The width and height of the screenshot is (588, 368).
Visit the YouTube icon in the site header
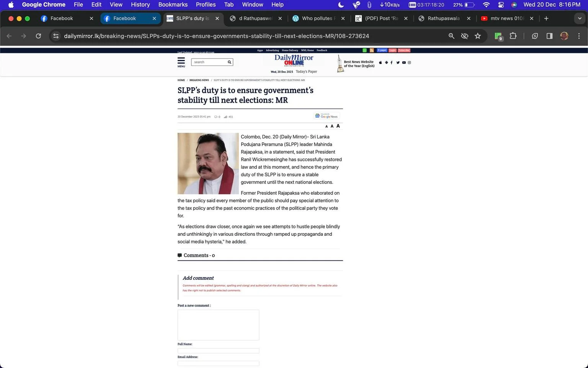[404, 62]
